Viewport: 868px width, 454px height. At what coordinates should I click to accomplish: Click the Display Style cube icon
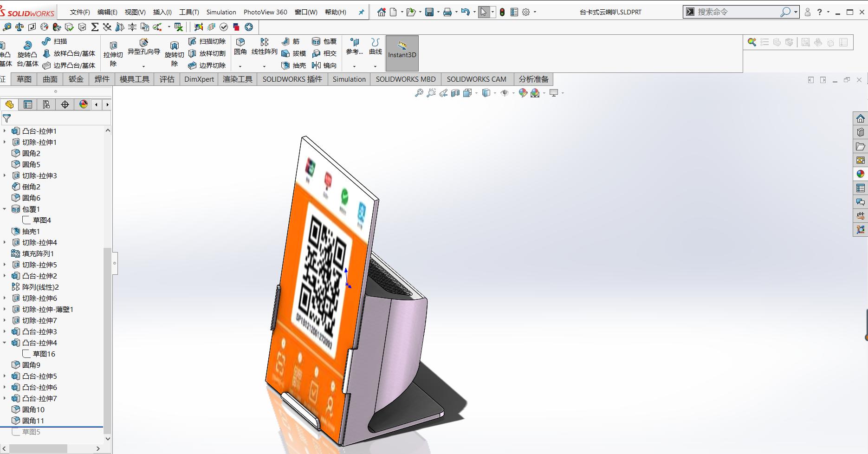coord(486,93)
